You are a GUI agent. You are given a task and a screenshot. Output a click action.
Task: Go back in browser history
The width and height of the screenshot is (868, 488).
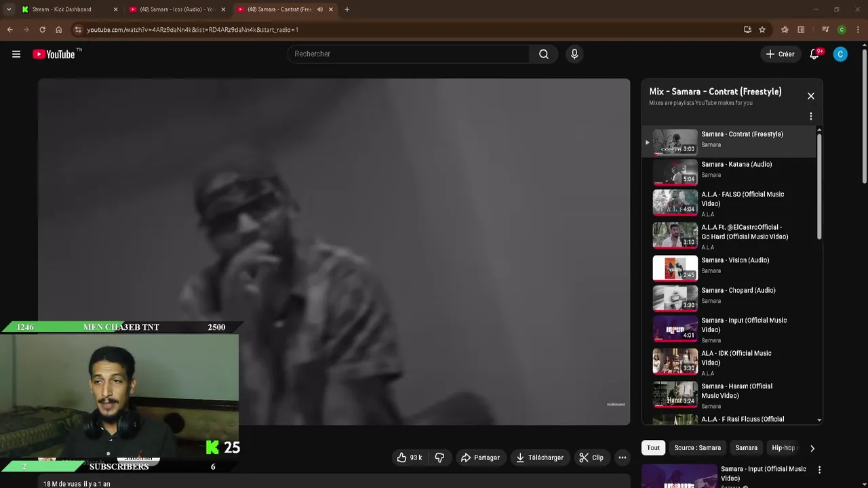click(x=9, y=30)
